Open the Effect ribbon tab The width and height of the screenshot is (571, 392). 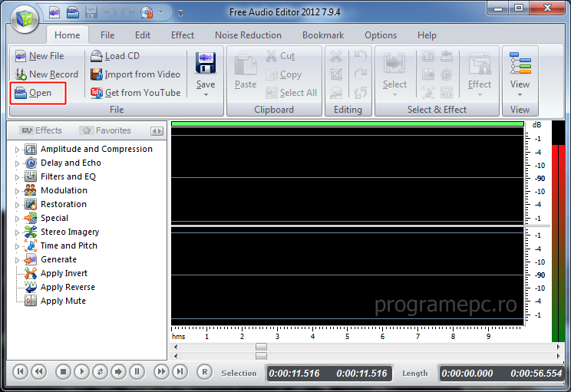(183, 35)
